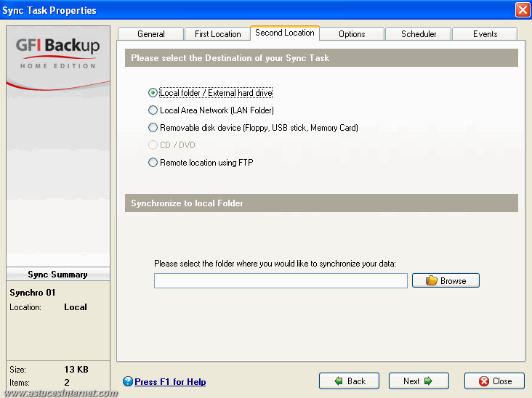
Task: Close the Sync Task Properties window
Action: pyautogui.click(x=523, y=10)
